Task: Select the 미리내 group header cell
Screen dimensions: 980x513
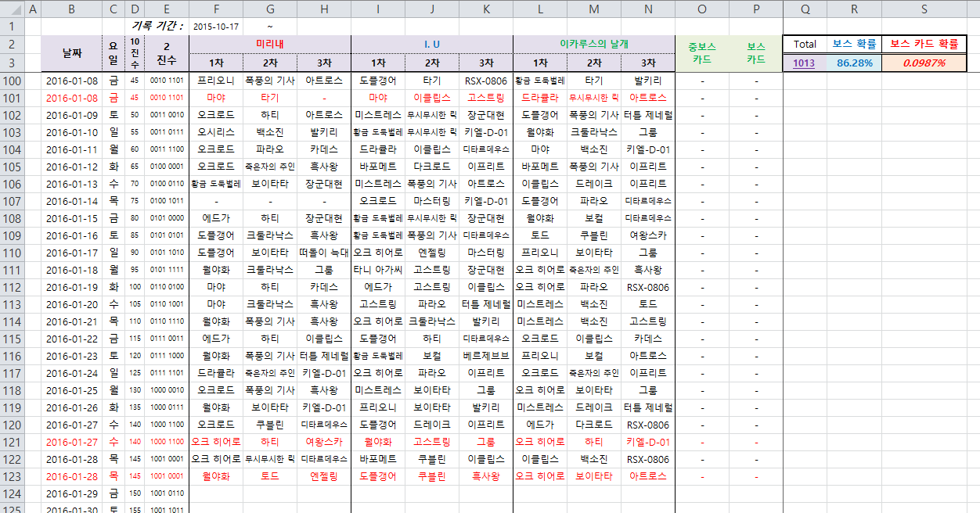Action: point(269,44)
